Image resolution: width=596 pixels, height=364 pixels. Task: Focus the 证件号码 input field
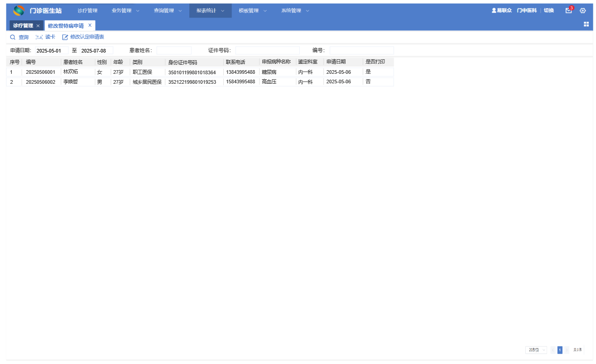tap(267, 50)
